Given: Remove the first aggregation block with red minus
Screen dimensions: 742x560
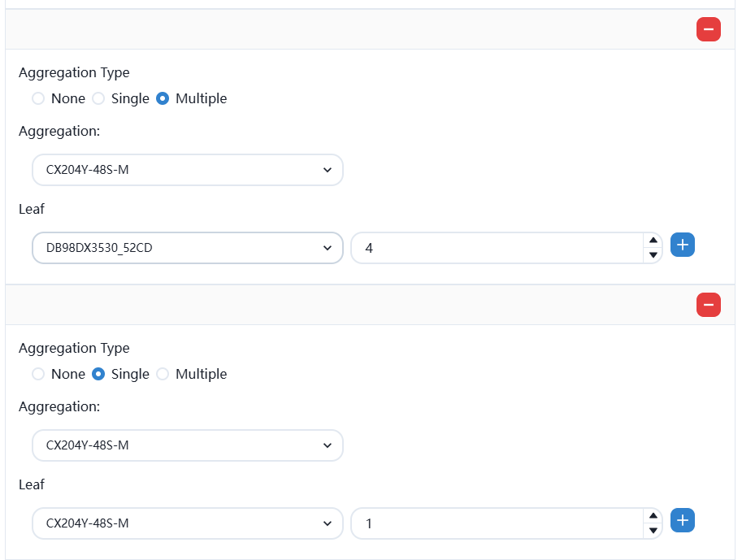Looking at the screenshot, I should coord(708,29).
